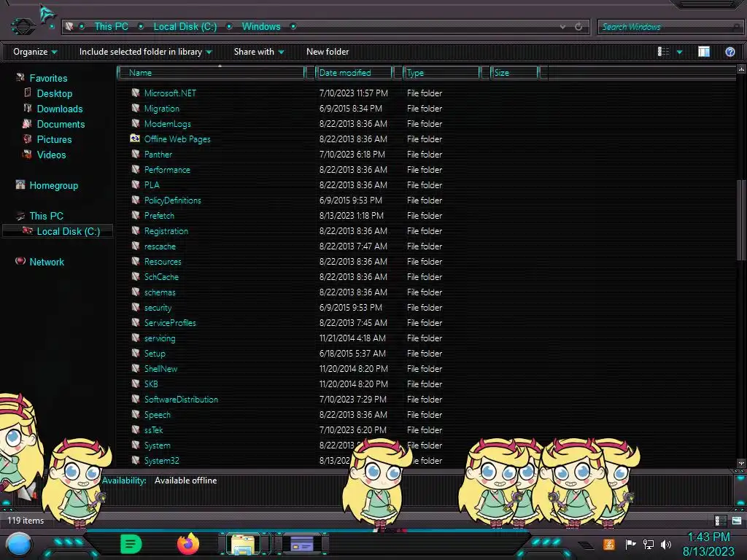Sort by Type column header
Image resolution: width=747 pixels, height=560 pixels.
tap(441, 72)
